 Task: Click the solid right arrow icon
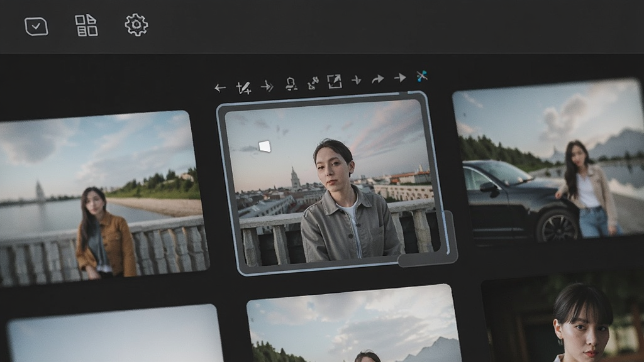tap(400, 77)
